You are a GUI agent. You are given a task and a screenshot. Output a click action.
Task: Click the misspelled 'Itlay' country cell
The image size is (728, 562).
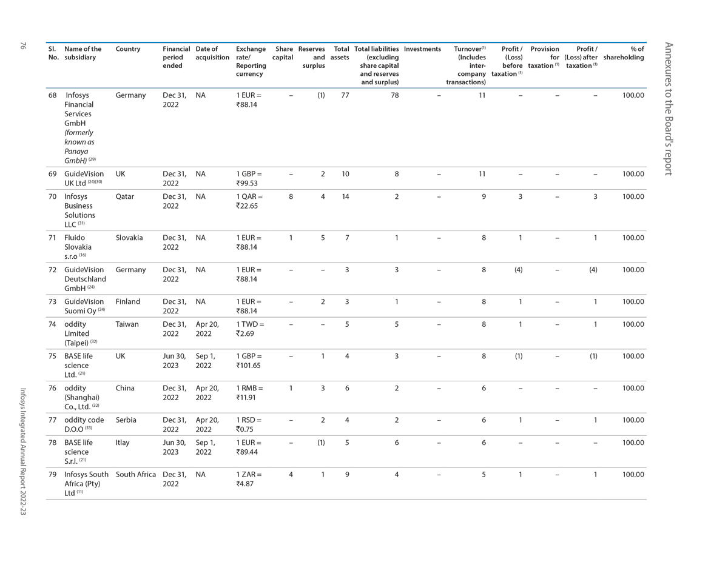[124, 443]
